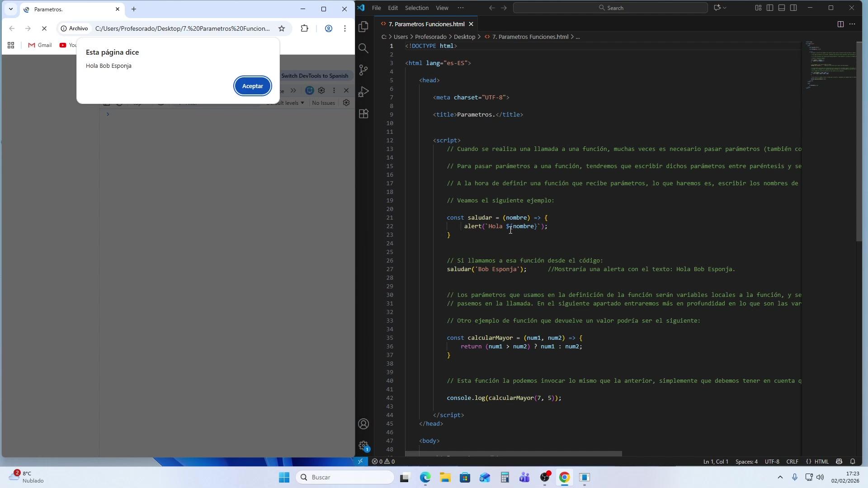
Task: Change the CRLF end of line sequence
Action: point(793,461)
